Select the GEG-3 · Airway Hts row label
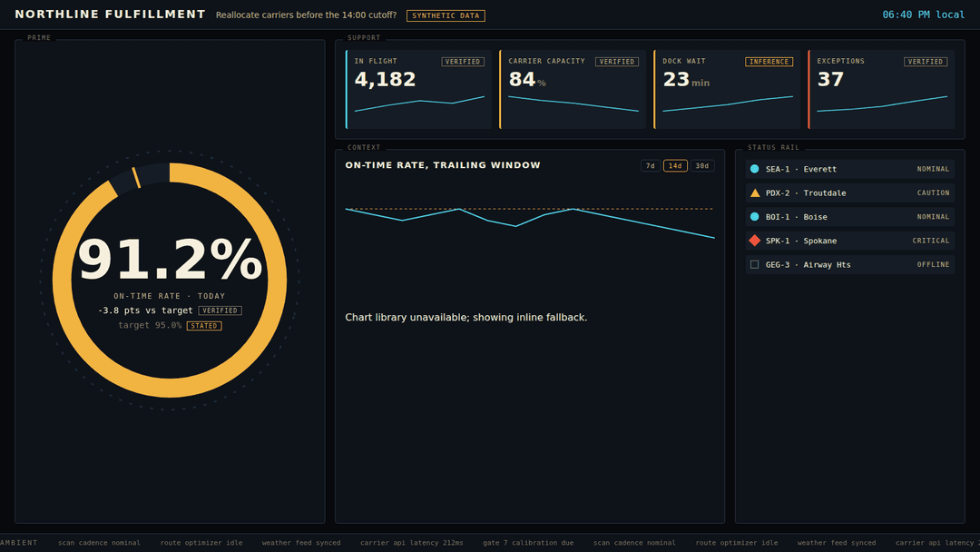The image size is (980, 552). (808, 264)
